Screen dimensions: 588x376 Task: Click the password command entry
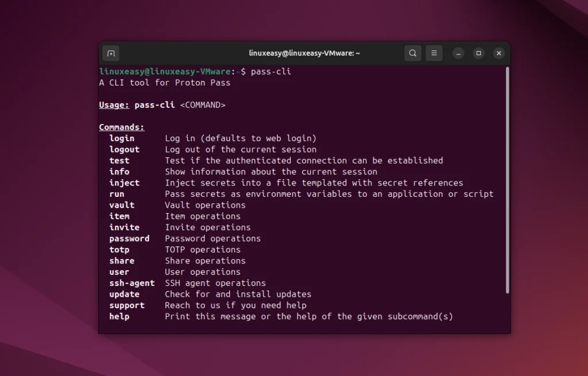(x=129, y=238)
